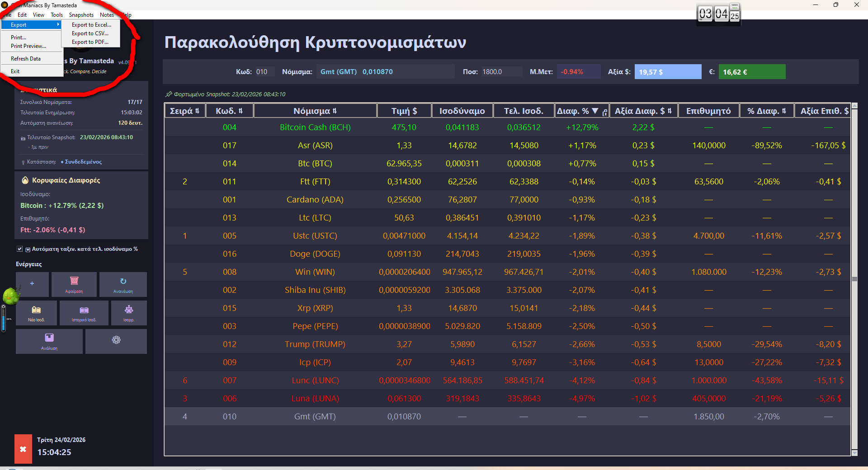
Task: Click the red X button above the date
Action: click(23, 448)
